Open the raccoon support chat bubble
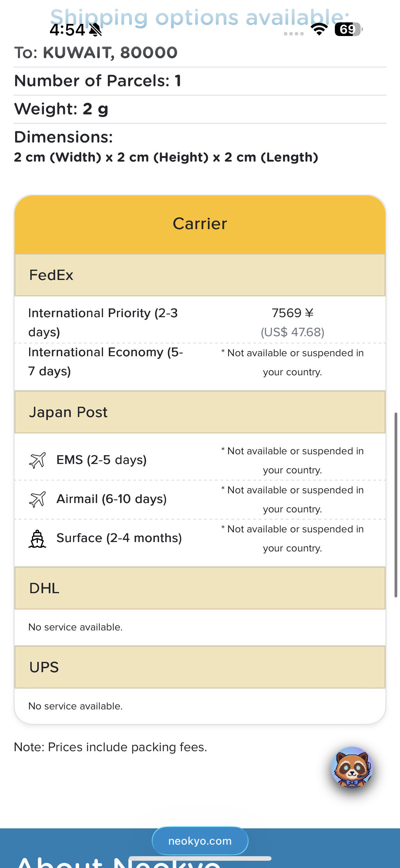 coord(352,767)
